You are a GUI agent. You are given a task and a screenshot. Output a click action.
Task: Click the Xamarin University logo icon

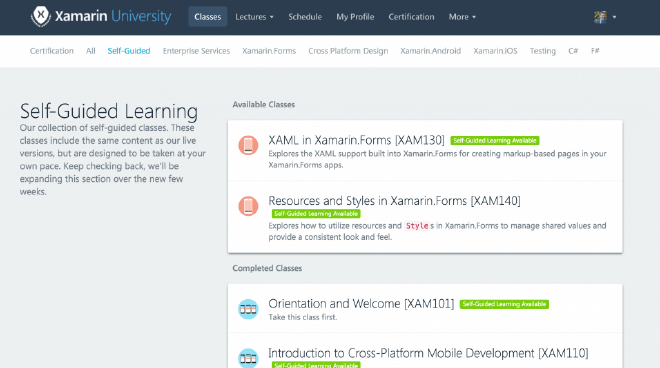(41, 16)
